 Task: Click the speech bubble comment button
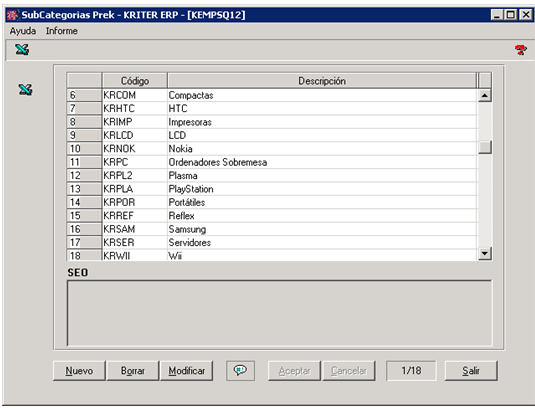coord(241,370)
